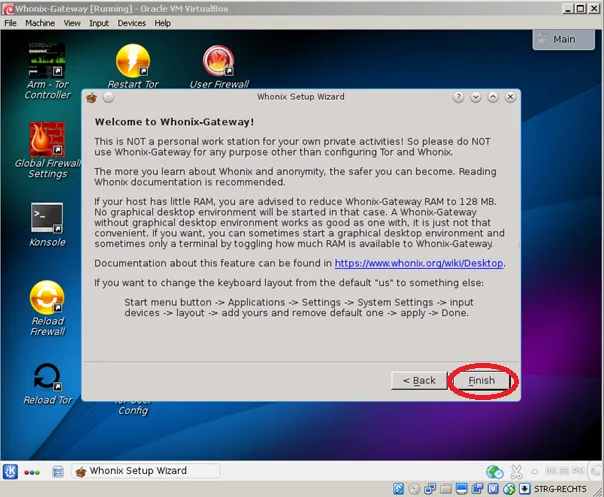Click the Welcome to Whonix-Gateway! heading
604x497 pixels.
[174, 122]
